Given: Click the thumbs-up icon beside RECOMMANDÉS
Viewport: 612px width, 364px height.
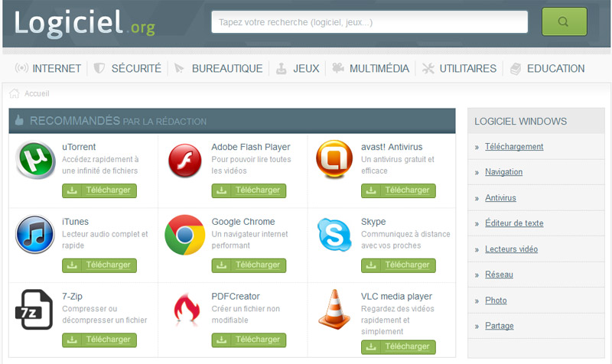Looking at the screenshot, I should pos(19,120).
